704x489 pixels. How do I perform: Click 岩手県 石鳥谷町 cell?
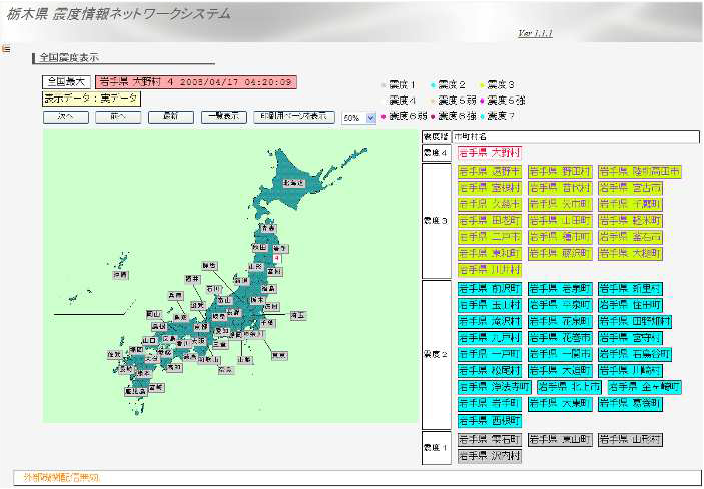click(x=635, y=354)
